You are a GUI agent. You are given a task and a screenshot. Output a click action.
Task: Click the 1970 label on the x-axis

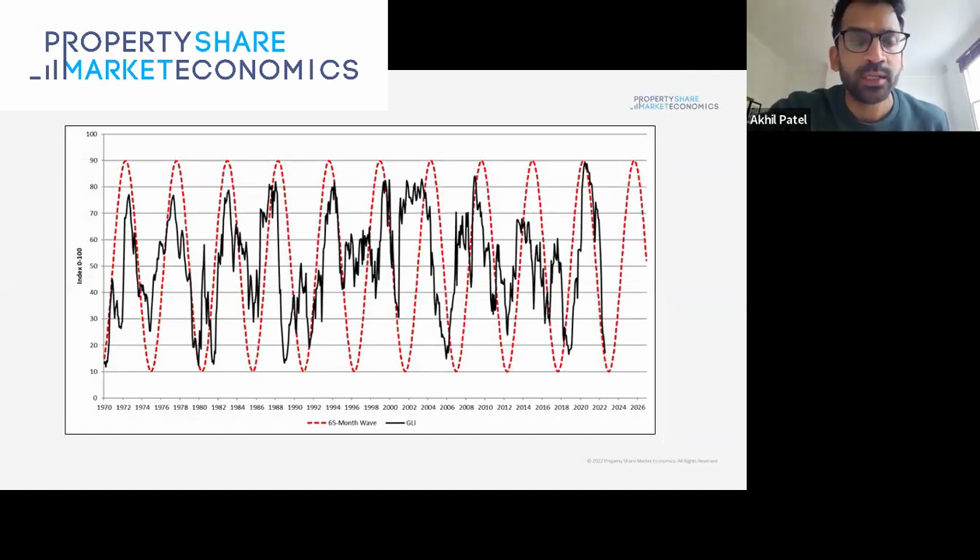tap(104, 408)
